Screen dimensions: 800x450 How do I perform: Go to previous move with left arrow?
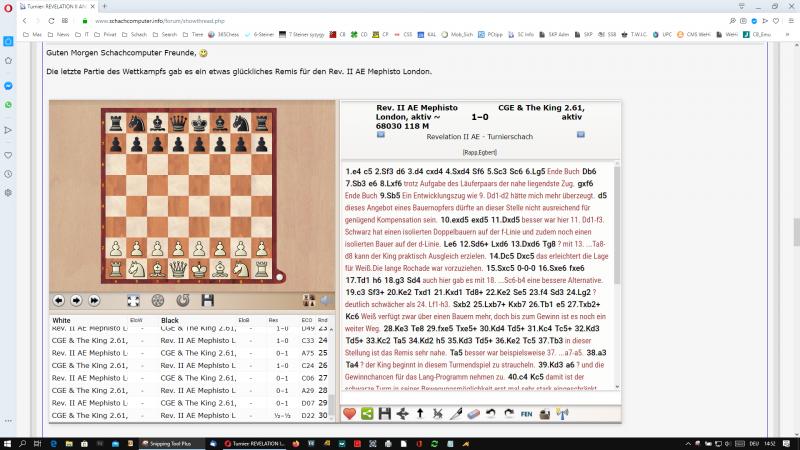58,300
